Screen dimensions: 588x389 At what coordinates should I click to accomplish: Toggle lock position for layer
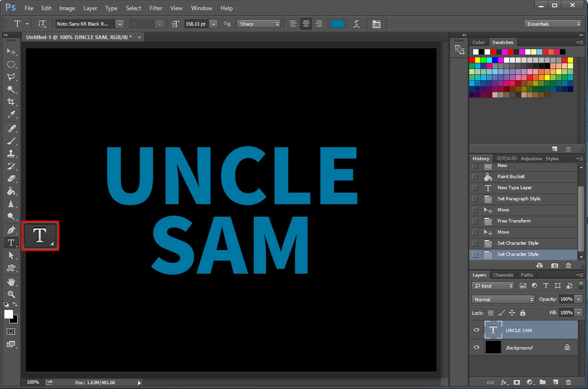(x=512, y=313)
